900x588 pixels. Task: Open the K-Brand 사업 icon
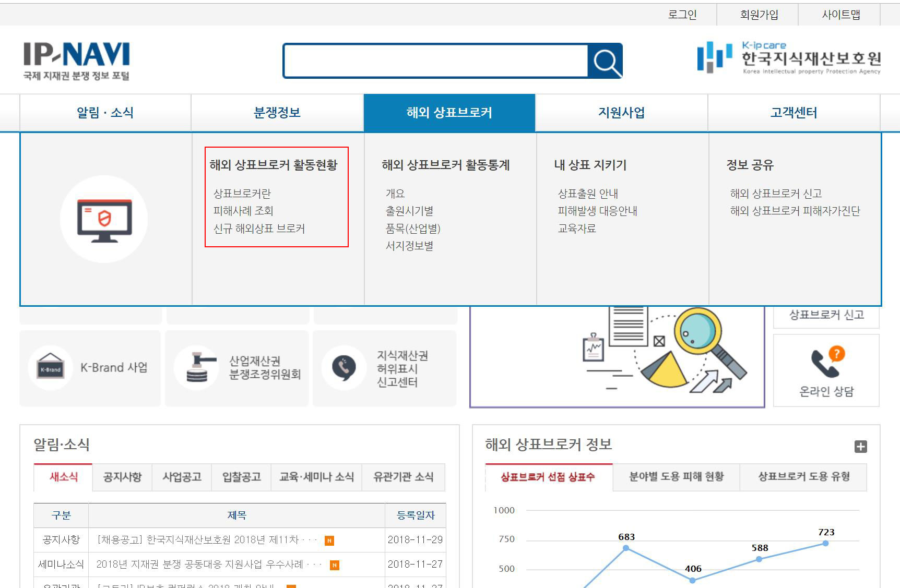(x=51, y=367)
